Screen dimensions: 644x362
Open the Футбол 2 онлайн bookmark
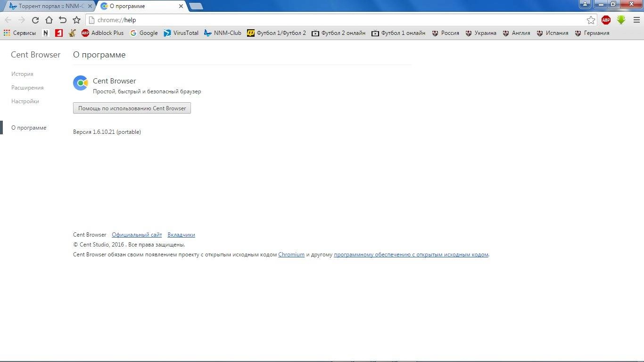point(339,33)
